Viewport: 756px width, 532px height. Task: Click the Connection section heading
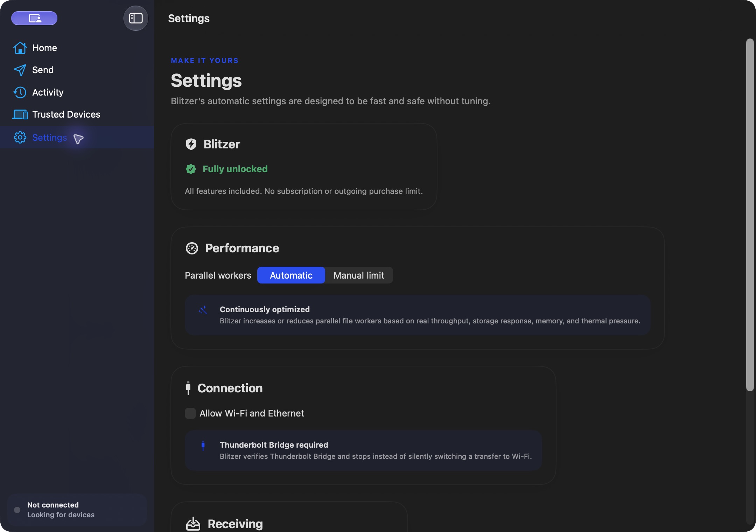click(230, 388)
